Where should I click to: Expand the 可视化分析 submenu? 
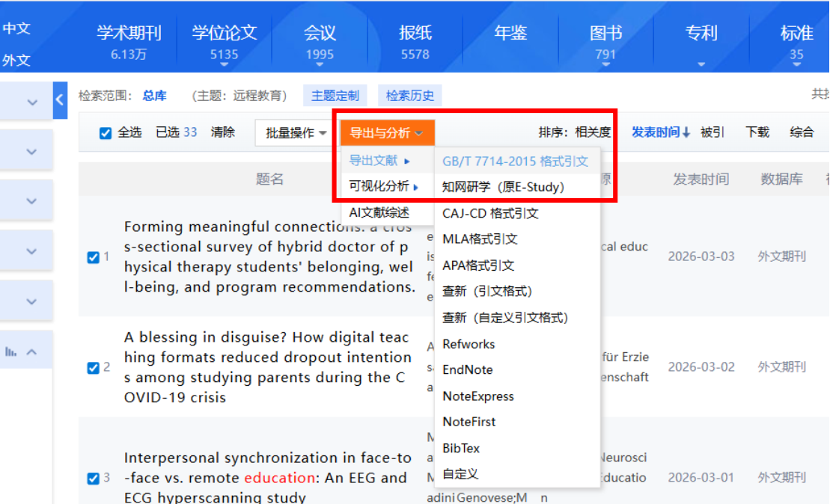(383, 186)
